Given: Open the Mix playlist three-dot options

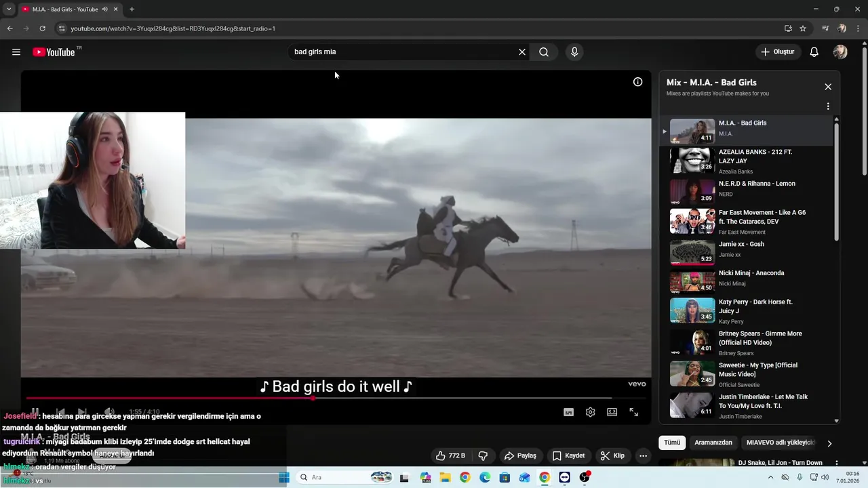Looking at the screenshot, I should 828,106.
